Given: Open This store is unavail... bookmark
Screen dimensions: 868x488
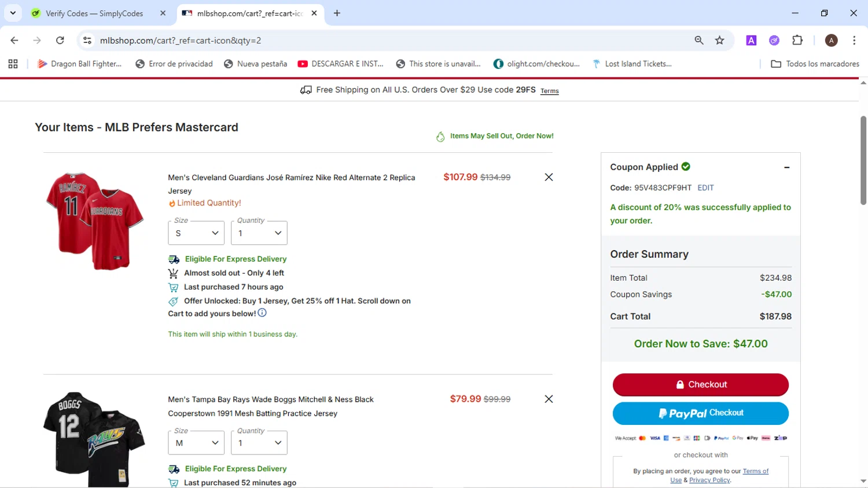Looking at the screenshot, I should coord(438,64).
